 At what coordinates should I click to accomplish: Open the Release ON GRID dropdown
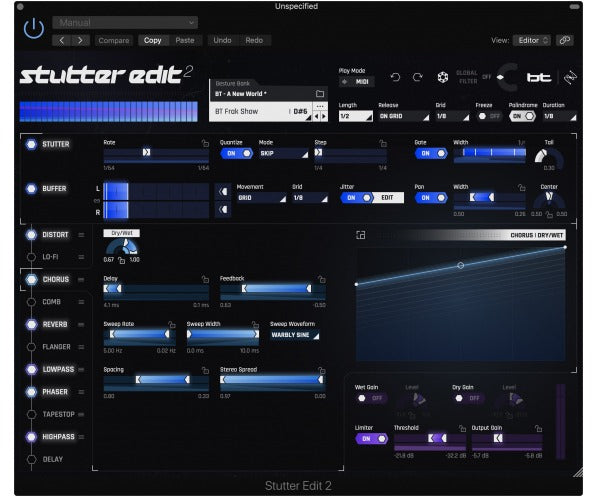click(x=404, y=116)
